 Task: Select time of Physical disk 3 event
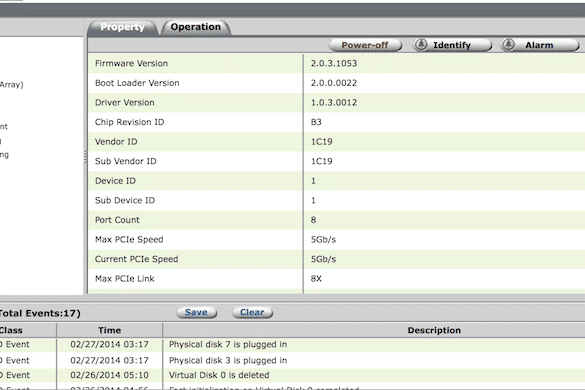[110, 361]
